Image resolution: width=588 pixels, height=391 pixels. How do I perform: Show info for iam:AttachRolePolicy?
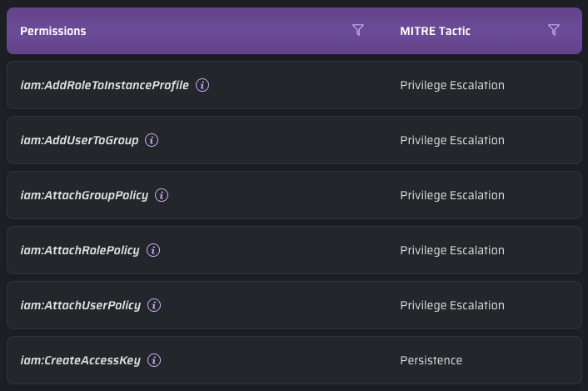click(153, 250)
